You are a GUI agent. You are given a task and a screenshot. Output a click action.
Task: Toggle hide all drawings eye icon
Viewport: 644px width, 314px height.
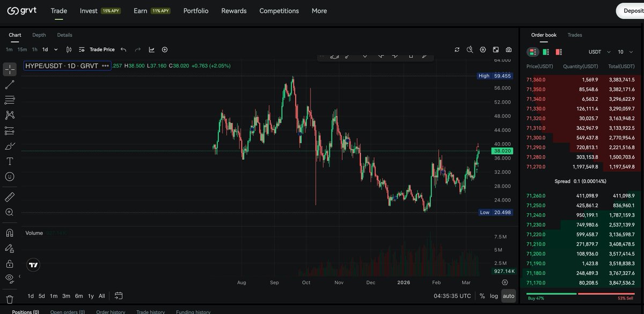click(10, 278)
